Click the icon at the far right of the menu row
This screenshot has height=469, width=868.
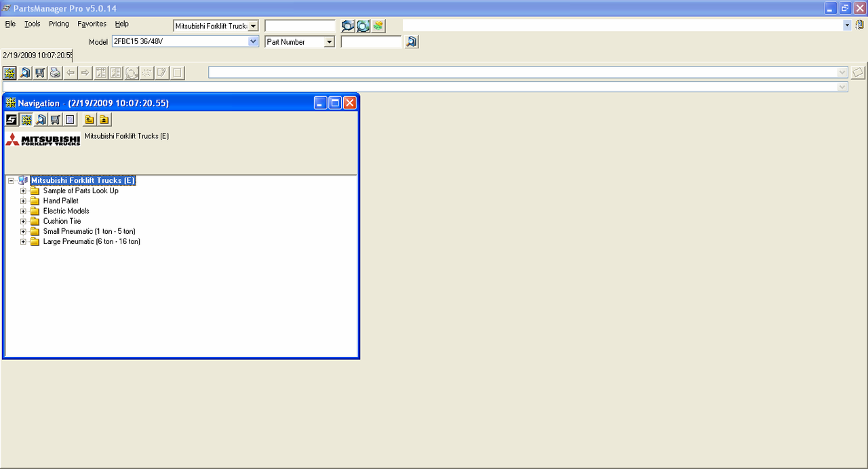(860, 24)
